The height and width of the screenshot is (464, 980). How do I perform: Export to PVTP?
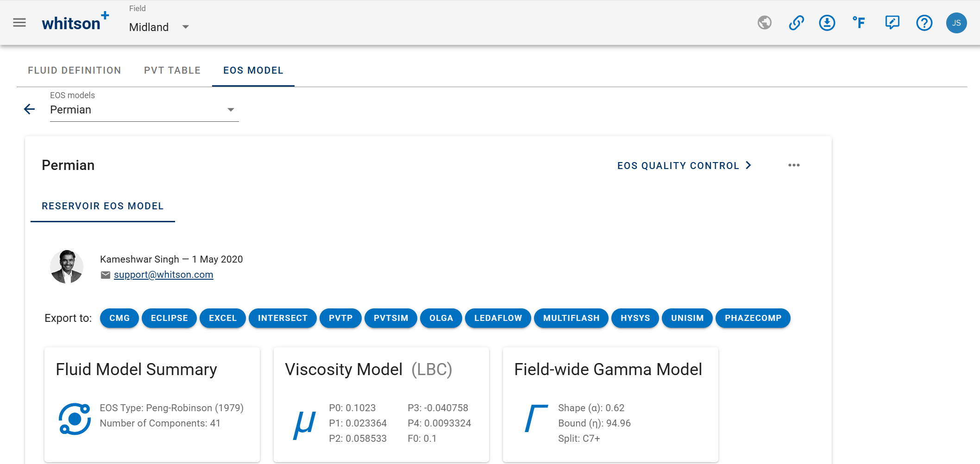(341, 318)
